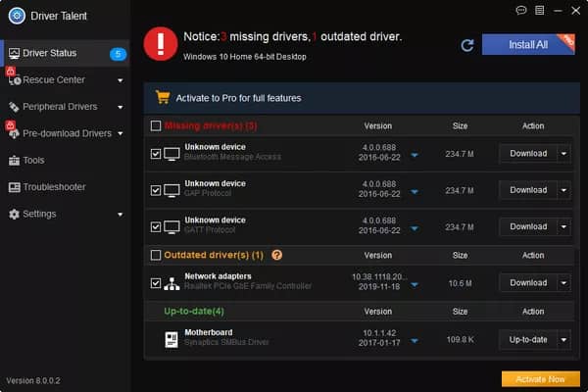Toggle the Outdated drivers select-all checkbox

click(156, 255)
